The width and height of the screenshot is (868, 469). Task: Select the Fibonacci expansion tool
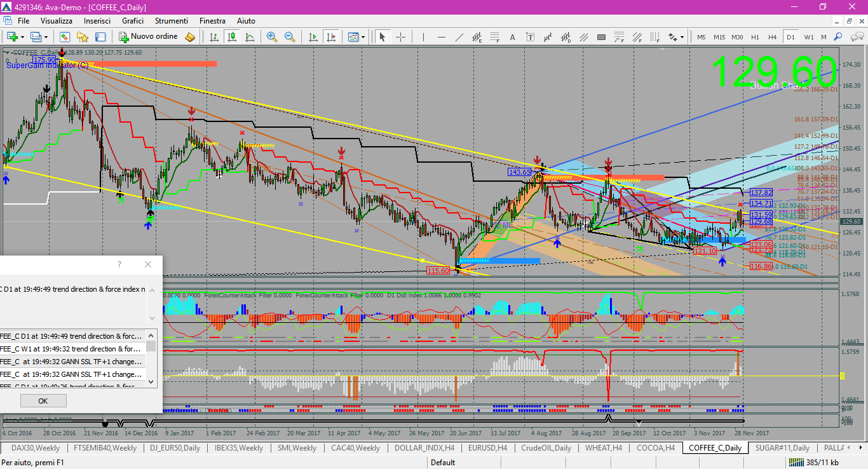(x=620, y=37)
